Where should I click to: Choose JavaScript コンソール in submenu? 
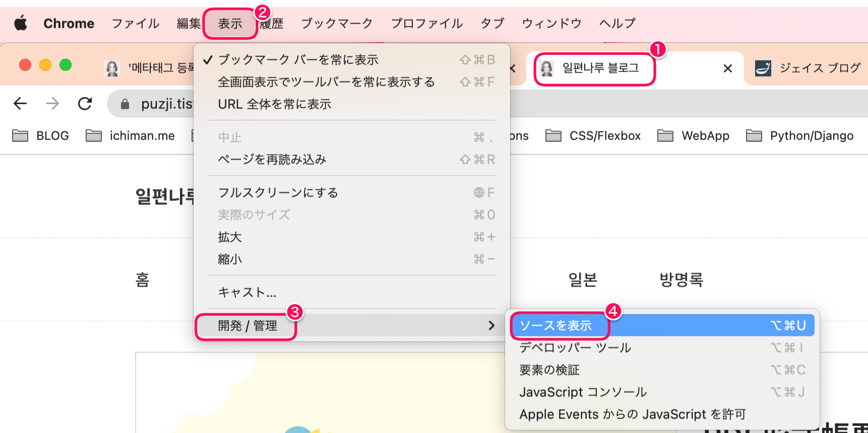point(662,392)
